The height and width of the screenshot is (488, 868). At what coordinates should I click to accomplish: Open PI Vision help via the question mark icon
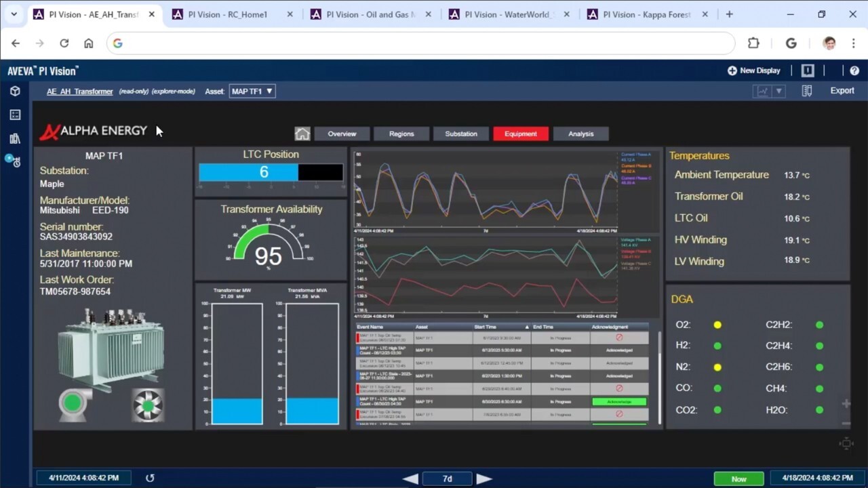(854, 70)
